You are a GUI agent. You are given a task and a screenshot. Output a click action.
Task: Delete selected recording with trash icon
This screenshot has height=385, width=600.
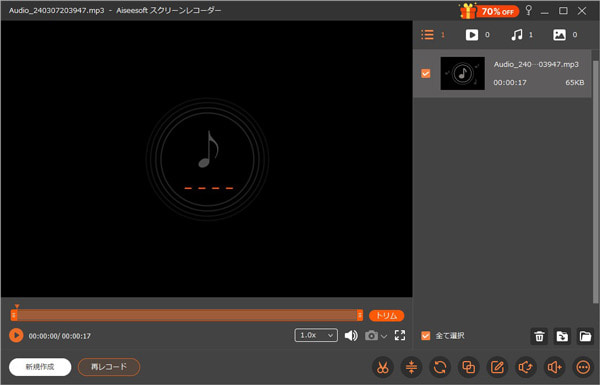(x=539, y=336)
